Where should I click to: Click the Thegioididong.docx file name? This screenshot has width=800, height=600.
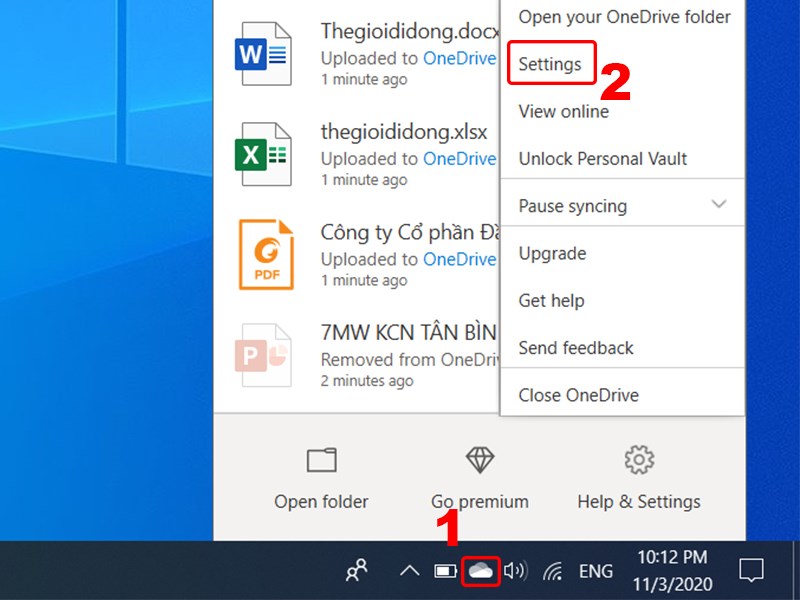(x=410, y=32)
